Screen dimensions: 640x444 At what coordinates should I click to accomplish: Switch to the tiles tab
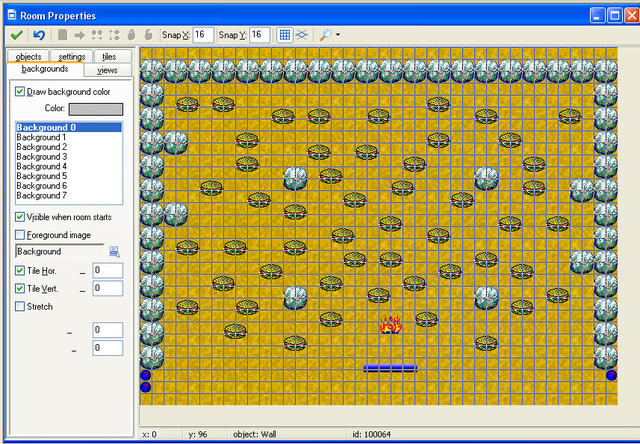pos(109,56)
